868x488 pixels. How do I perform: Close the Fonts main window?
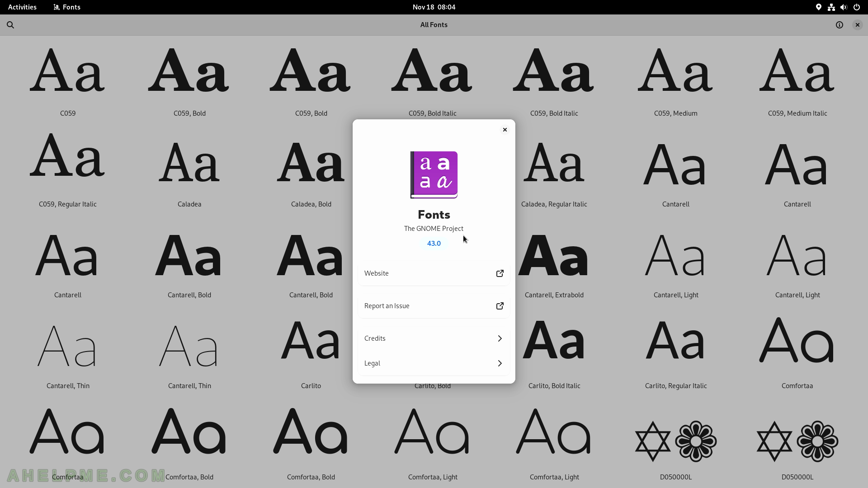[x=857, y=25]
